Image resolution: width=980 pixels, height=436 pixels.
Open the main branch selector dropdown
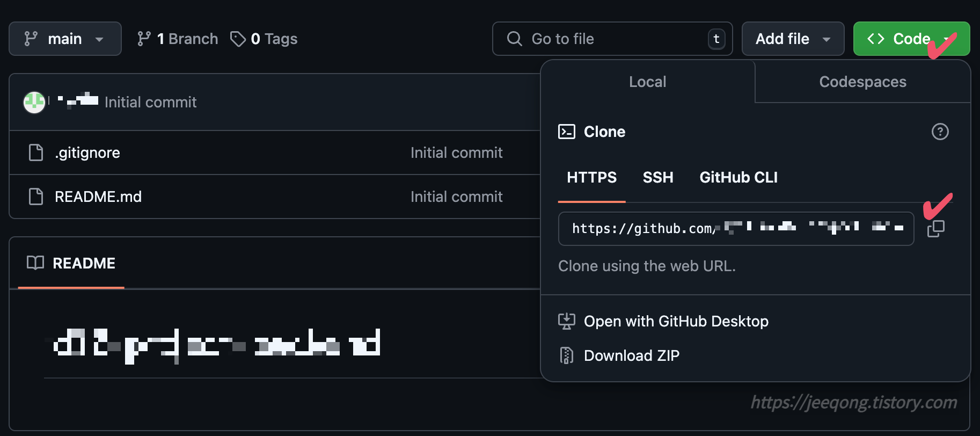tap(65, 39)
